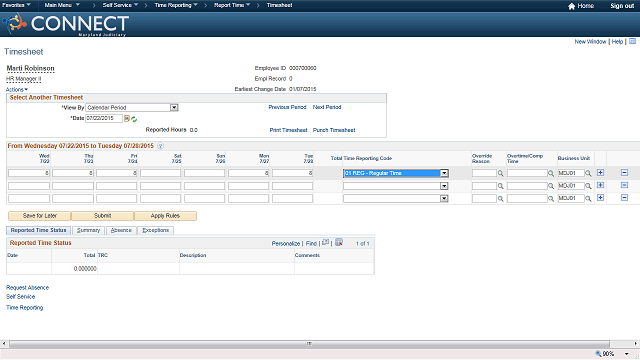This screenshot has width=640, height=360.
Task: Expand the Actions dropdown under HR Manager II
Action: pos(17,89)
